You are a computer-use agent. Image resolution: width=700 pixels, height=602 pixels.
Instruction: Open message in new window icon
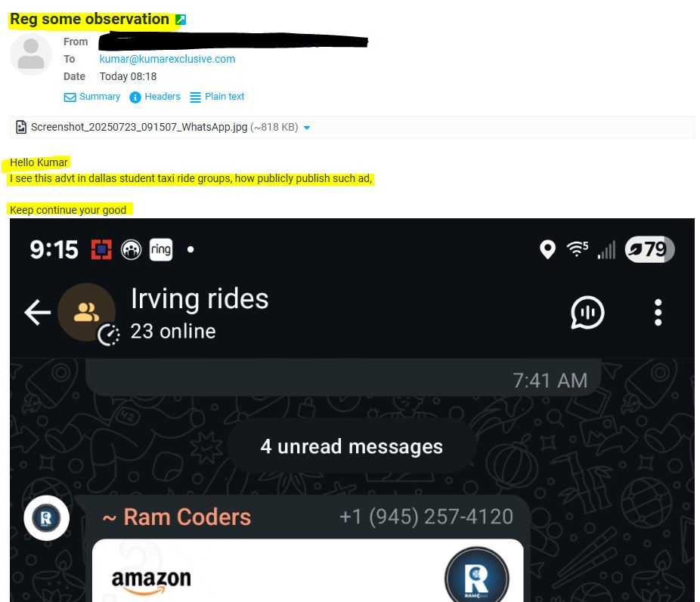[x=181, y=20]
